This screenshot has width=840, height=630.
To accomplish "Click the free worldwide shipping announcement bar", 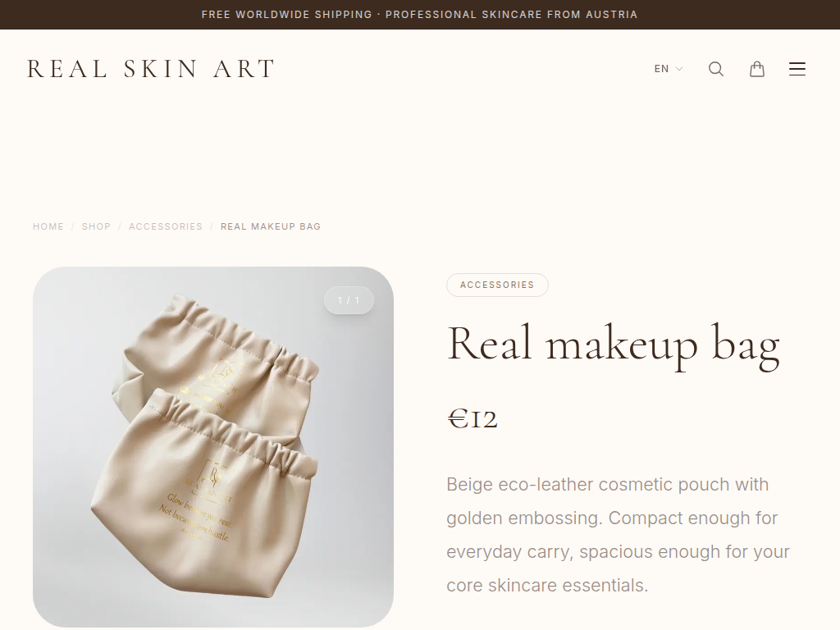I will point(420,15).
